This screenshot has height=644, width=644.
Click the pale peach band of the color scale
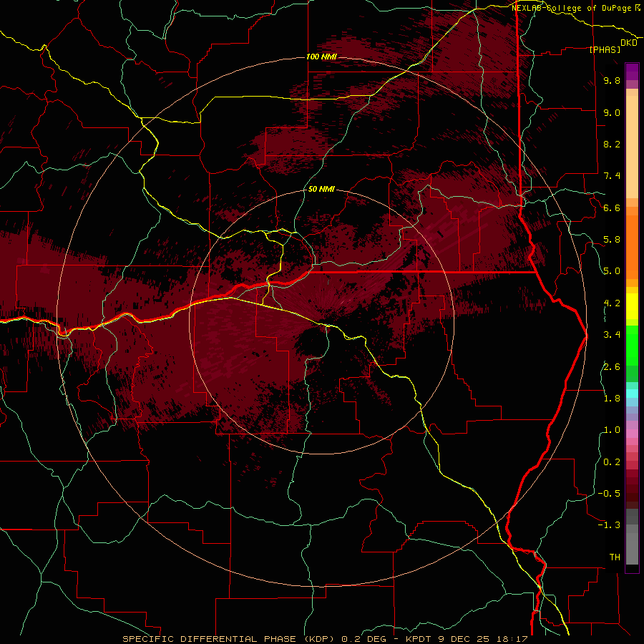(632, 148)
